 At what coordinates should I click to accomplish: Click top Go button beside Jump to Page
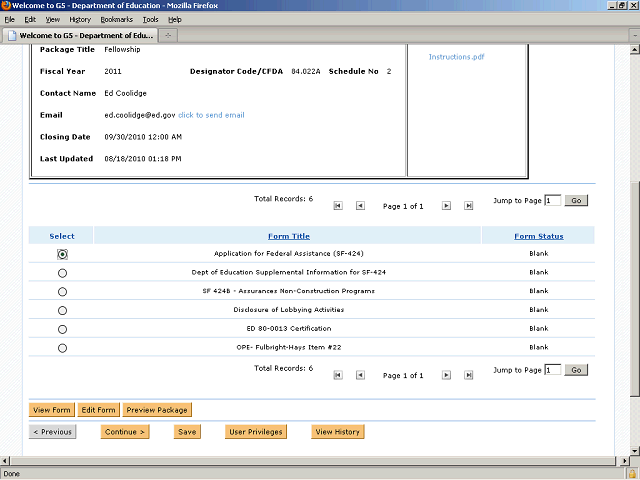[x=576, y=200]
